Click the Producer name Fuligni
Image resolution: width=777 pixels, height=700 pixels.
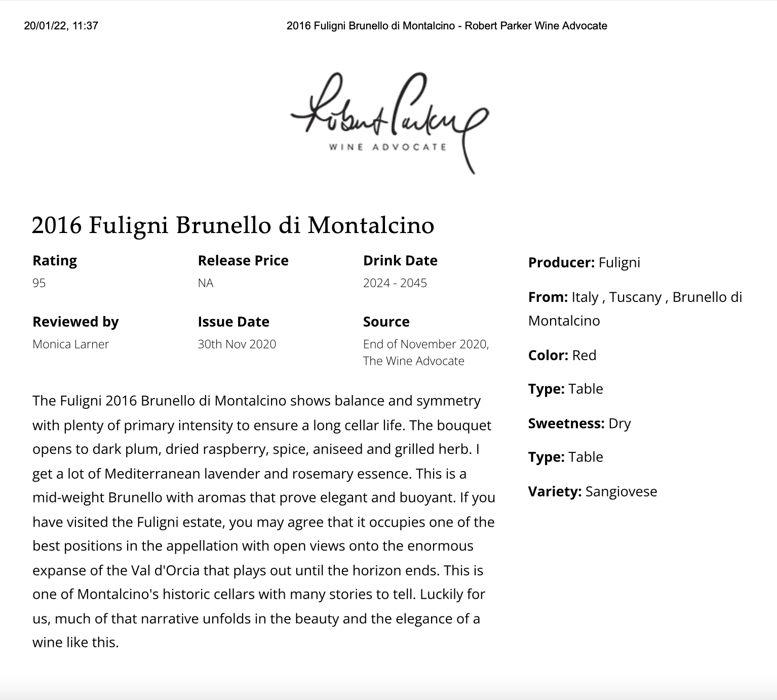tap(619, 262)
